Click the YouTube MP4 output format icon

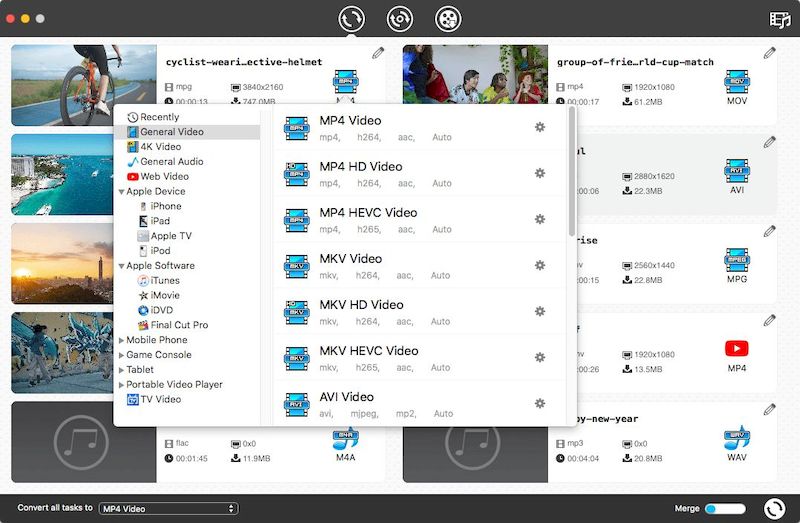click(737, 348)
